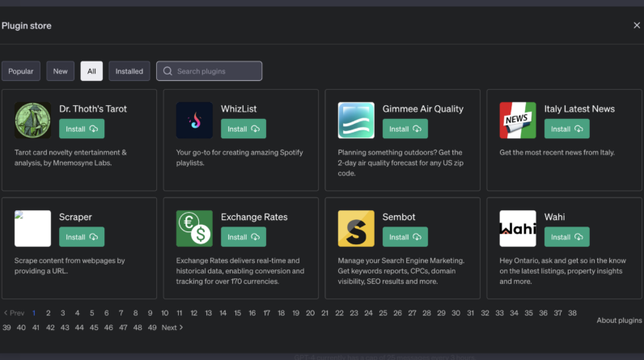Screen dimensions: 644x360
Task: Click the Scraper title text
Action: (75, 217)
